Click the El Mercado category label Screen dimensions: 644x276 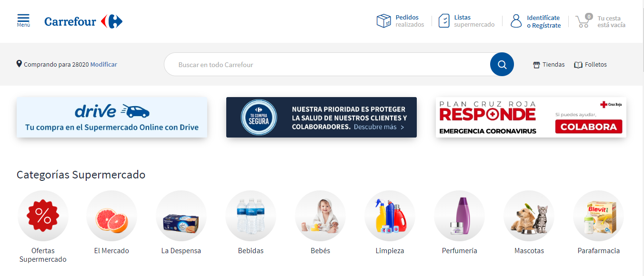coord(111,251)
